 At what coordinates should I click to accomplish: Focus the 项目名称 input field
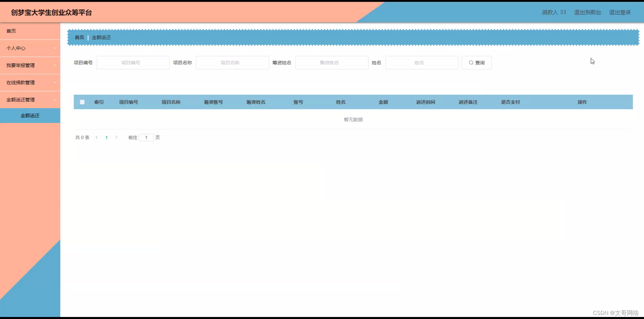(x=232, y=62)
